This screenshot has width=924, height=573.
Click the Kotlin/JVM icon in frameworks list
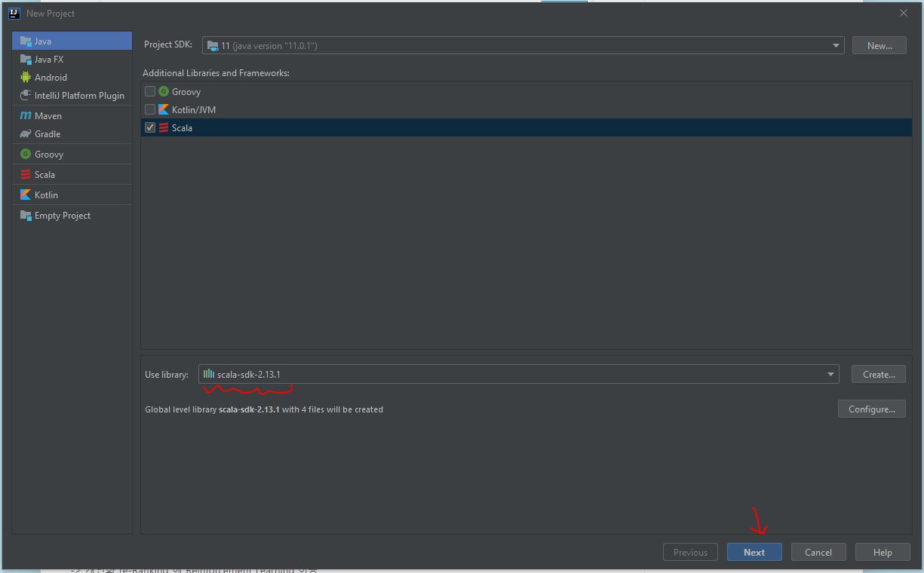164,110
